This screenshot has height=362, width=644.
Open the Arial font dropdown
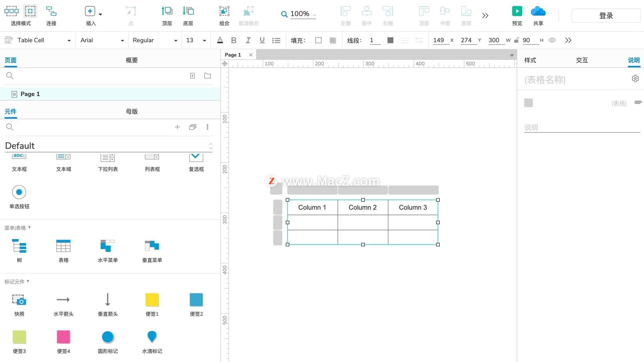click(x=102, y=40)
